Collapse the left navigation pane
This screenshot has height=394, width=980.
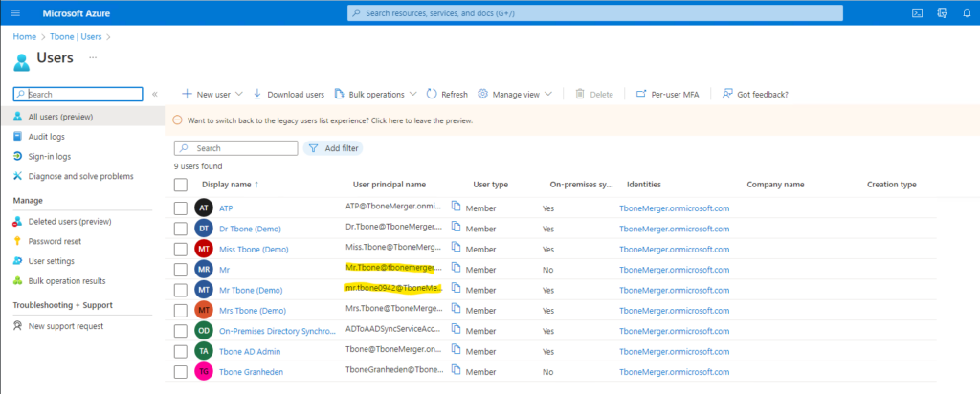154,95
